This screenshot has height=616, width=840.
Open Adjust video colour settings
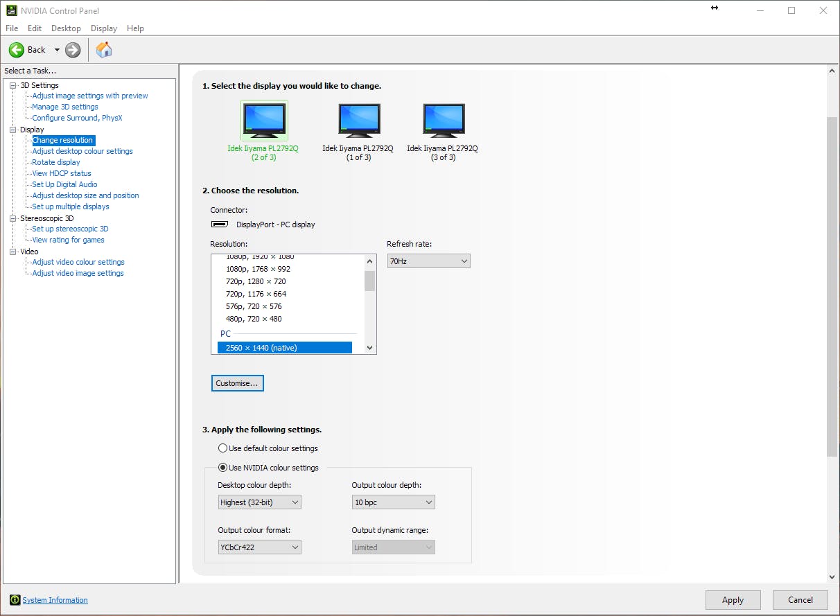78,262
